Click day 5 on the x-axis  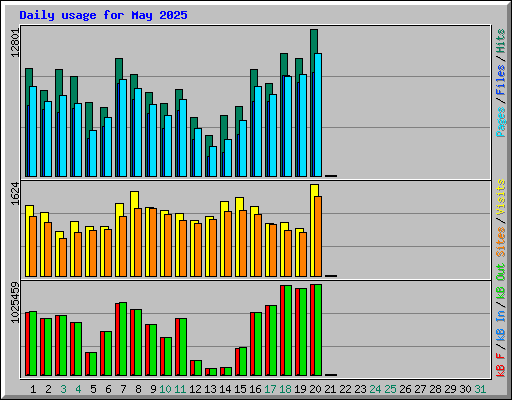click(93, 389)
